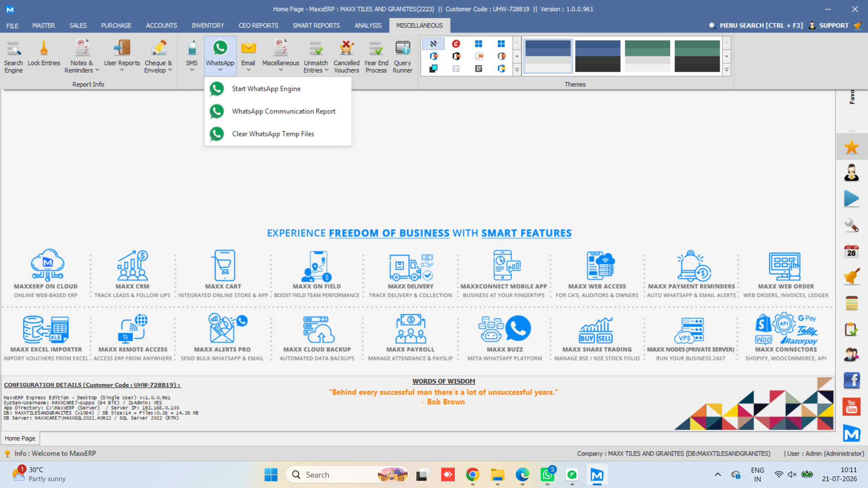Click the two users sidebar icon

(x=852, y=355)
